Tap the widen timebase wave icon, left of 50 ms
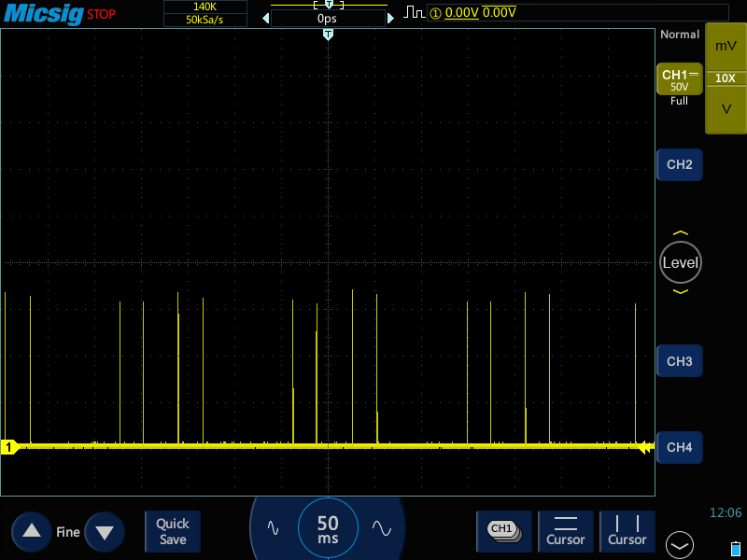747x560 pixels. (273, 527)
